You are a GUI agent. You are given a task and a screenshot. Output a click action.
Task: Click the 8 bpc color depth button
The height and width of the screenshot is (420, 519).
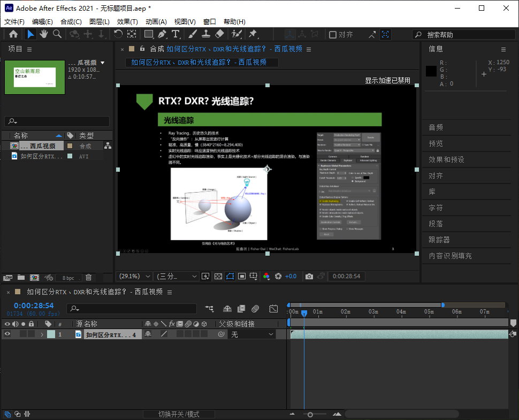68,278
